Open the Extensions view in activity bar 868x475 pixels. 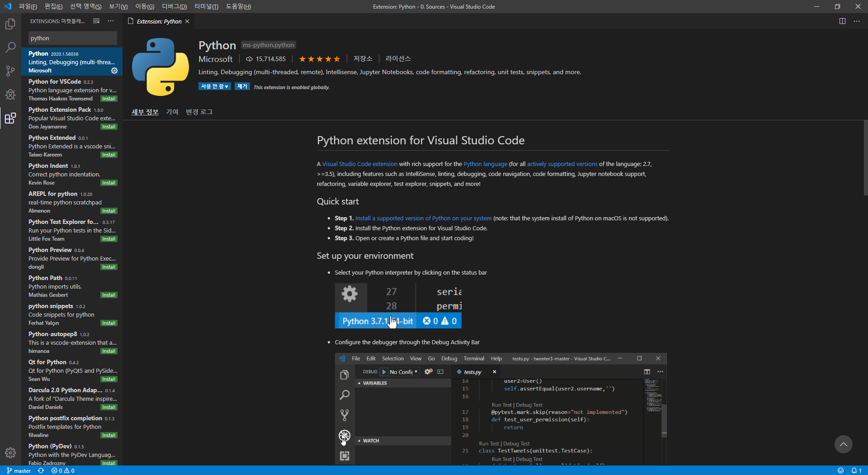pyautogui.click(x=10, y=118)
